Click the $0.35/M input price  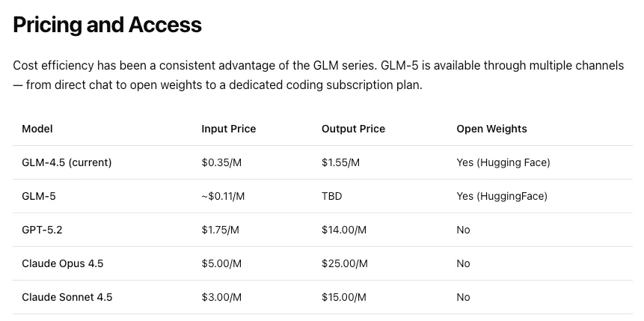point(221,162)
